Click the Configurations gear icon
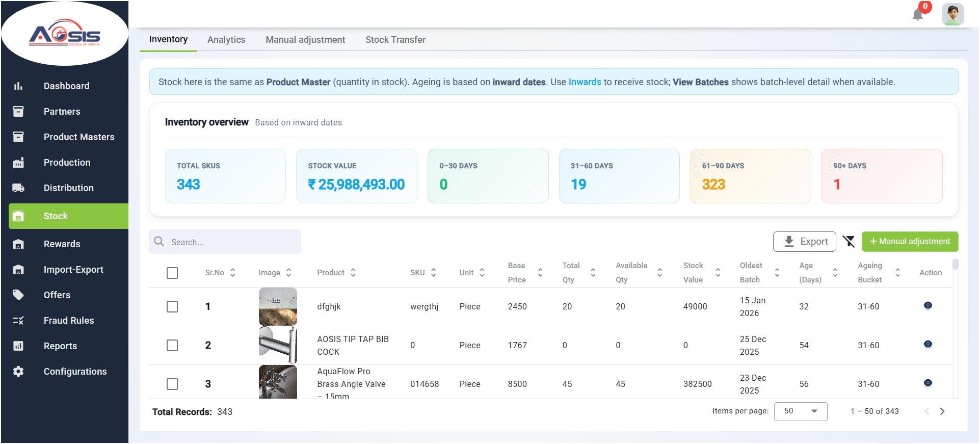Screen dimensions: 980x444 (18, 372)
